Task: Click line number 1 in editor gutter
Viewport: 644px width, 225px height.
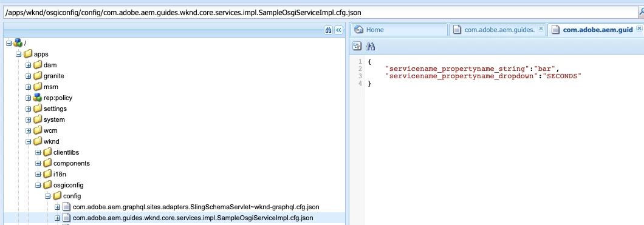Action: point(360,61)
